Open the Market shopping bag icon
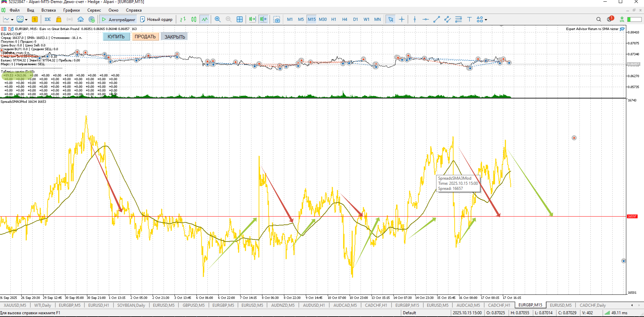 [x=58, y=19]
